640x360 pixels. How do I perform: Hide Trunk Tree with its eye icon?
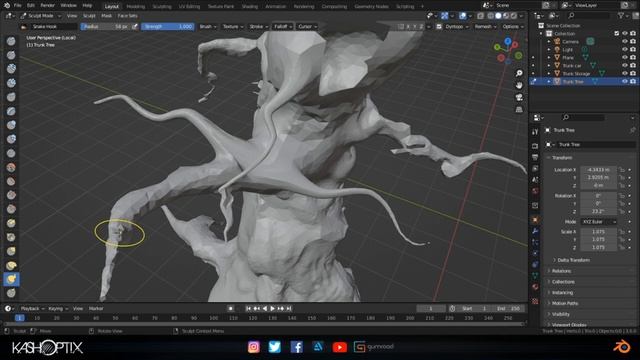coord(624,82)
